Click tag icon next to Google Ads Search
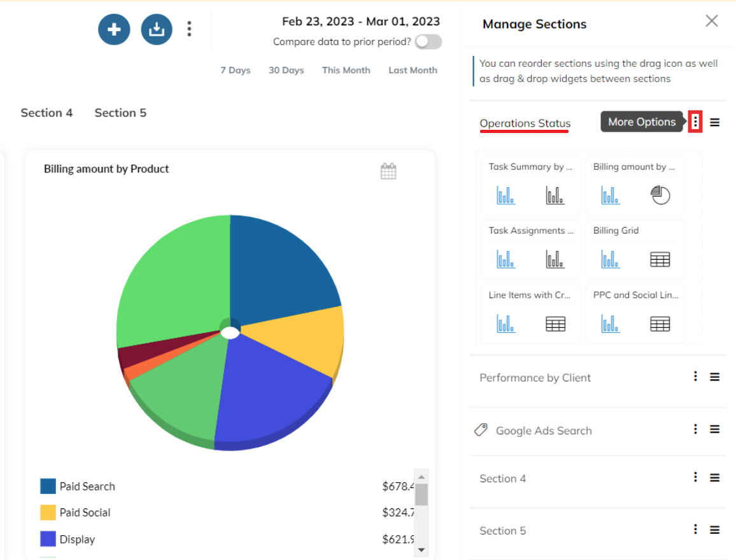This screenshot has width=736, height=560. point(481,430)
